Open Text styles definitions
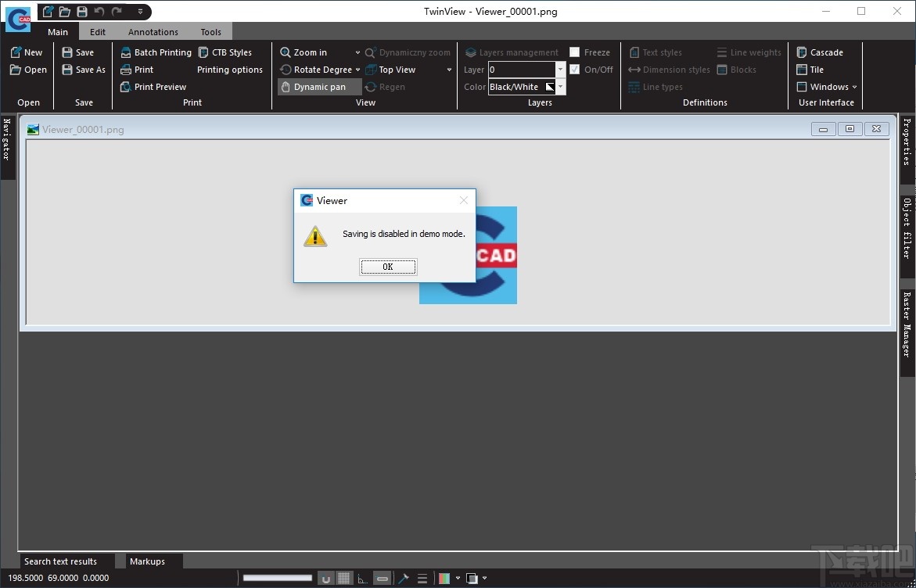The height and width of the screenshot is (588, 916). (x=656, y=52)
